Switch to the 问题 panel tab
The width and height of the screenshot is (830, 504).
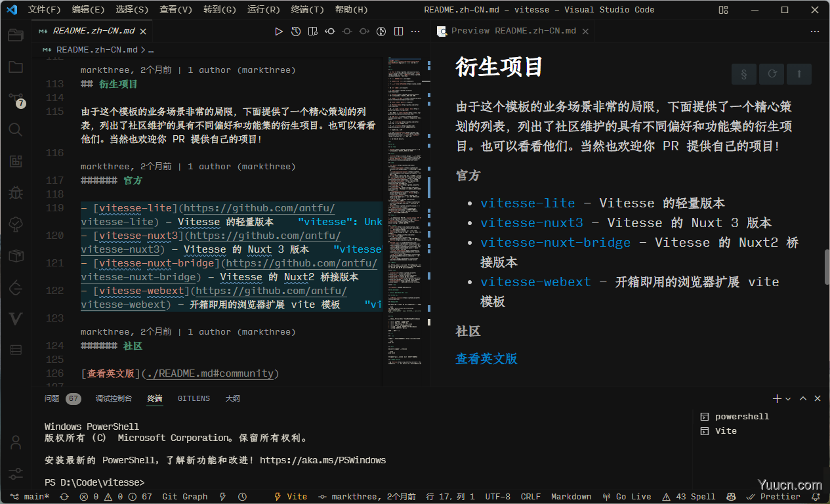tap(52, 398)
